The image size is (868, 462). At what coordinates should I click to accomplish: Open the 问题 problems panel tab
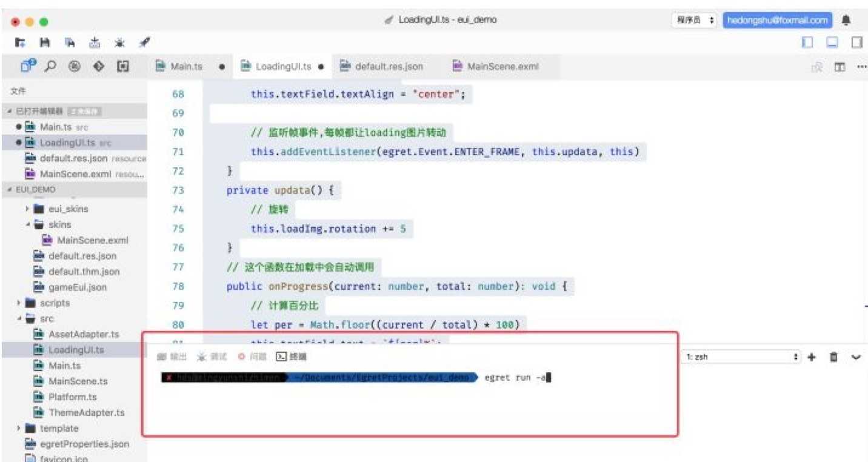[x=252, y=357]
